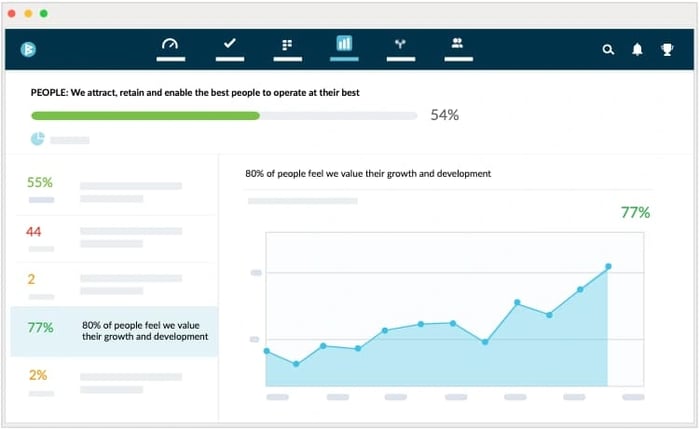The width and height of the screenshot is (700, 430).
Task: Click the last data point on chart
Action: point(608,266)
